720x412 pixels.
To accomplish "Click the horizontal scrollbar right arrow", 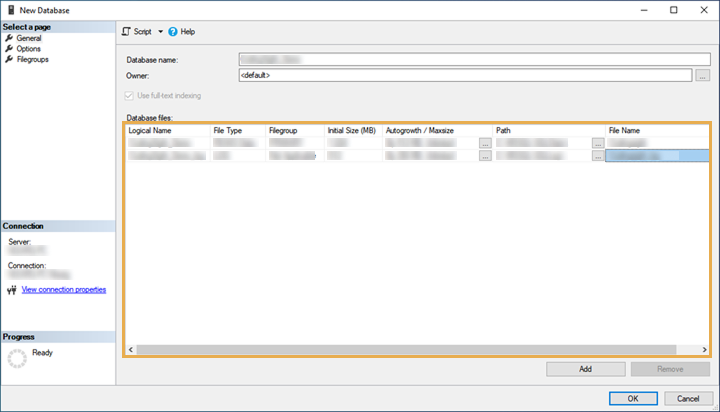I will [704, 349].
